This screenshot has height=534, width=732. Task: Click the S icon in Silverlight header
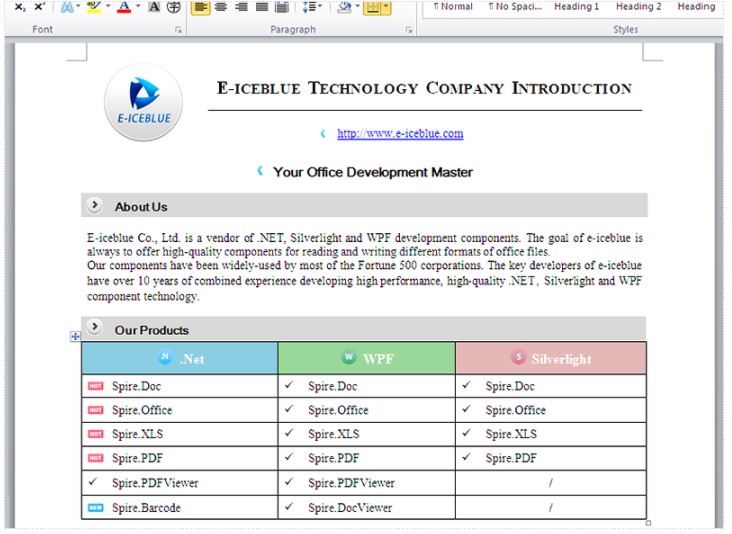pyautogui.click(x=518, y=357)
